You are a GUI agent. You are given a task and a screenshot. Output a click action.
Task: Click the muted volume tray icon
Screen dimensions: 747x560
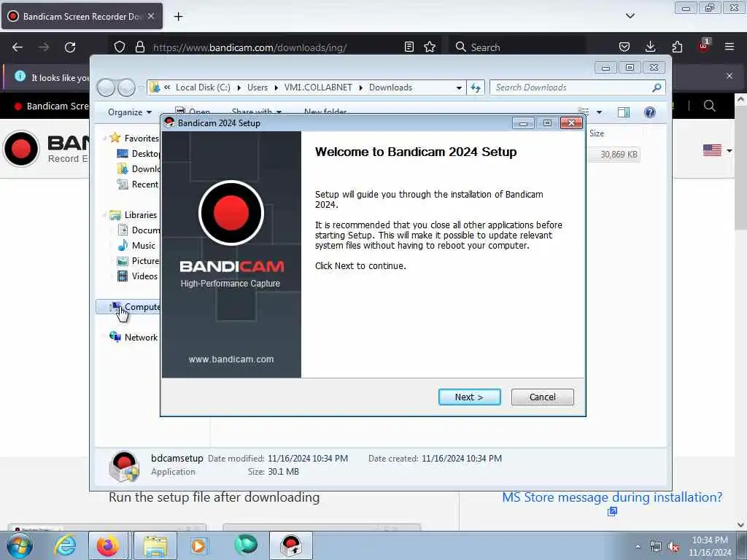point(673,547)
